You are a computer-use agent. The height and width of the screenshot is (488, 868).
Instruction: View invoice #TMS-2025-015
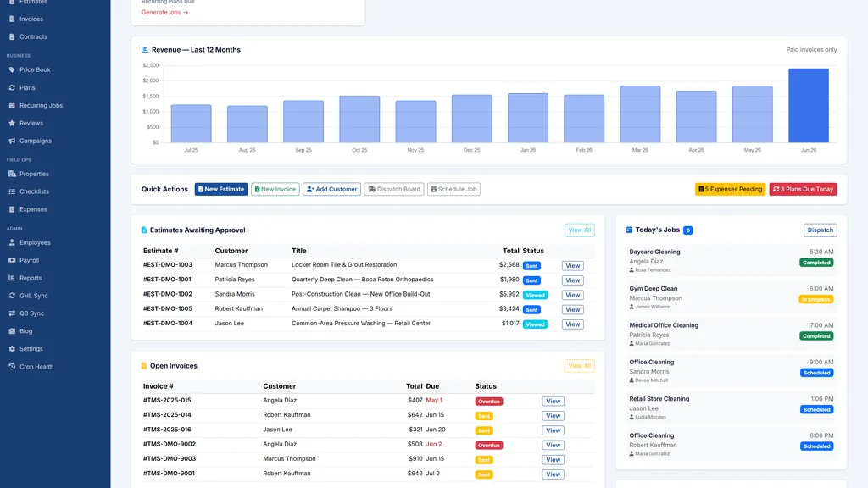point(553,401)
